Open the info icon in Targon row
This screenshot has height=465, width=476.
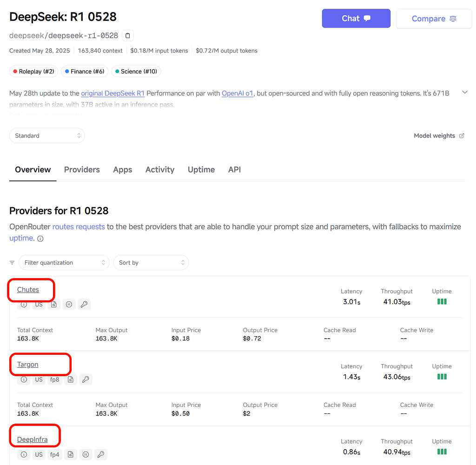click(x=24, y=379)
